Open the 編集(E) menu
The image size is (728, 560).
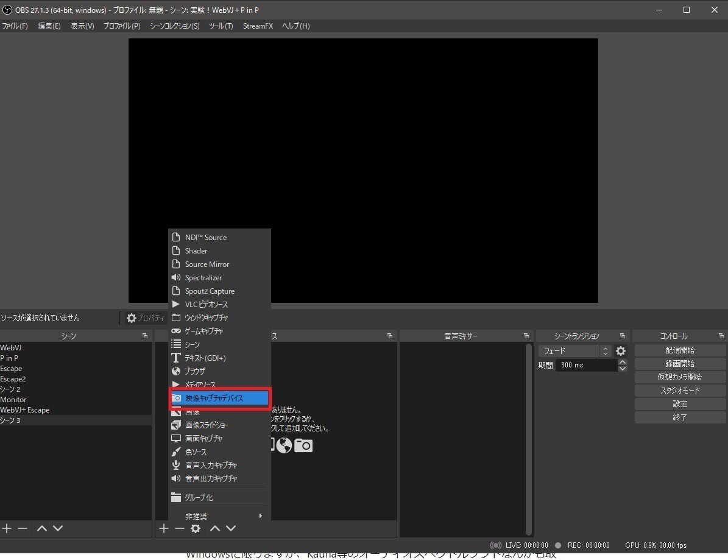coord(49,26)
